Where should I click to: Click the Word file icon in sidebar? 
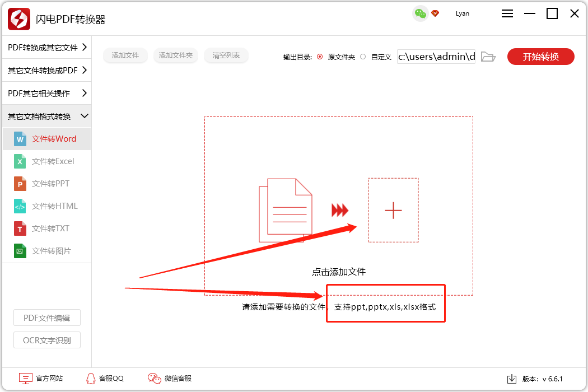pos(20,139)
